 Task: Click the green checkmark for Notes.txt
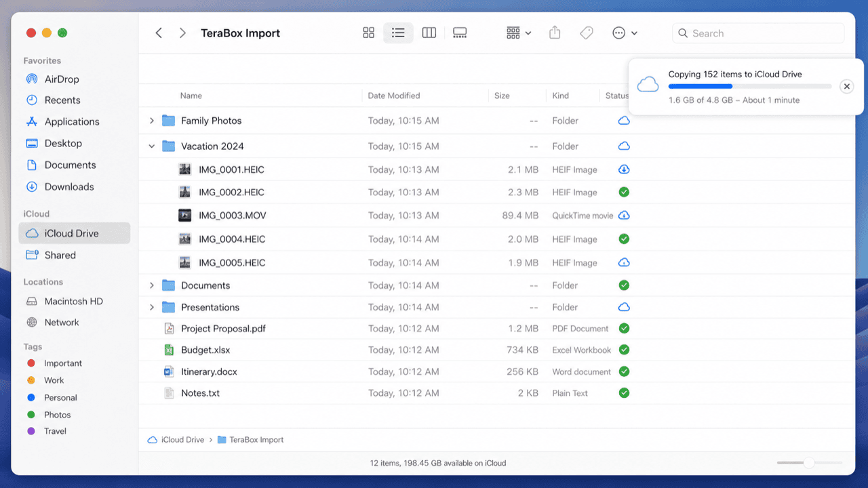pos(624,393)
